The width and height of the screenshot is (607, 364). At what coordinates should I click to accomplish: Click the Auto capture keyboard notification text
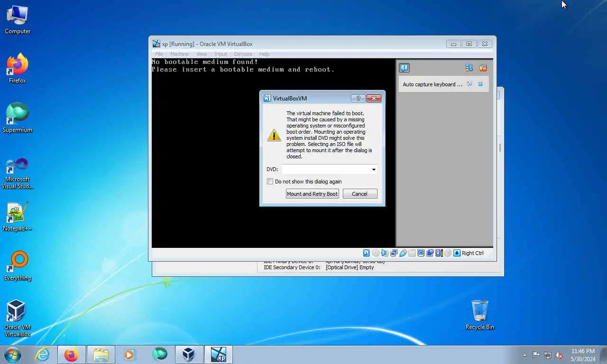[432, 84]
